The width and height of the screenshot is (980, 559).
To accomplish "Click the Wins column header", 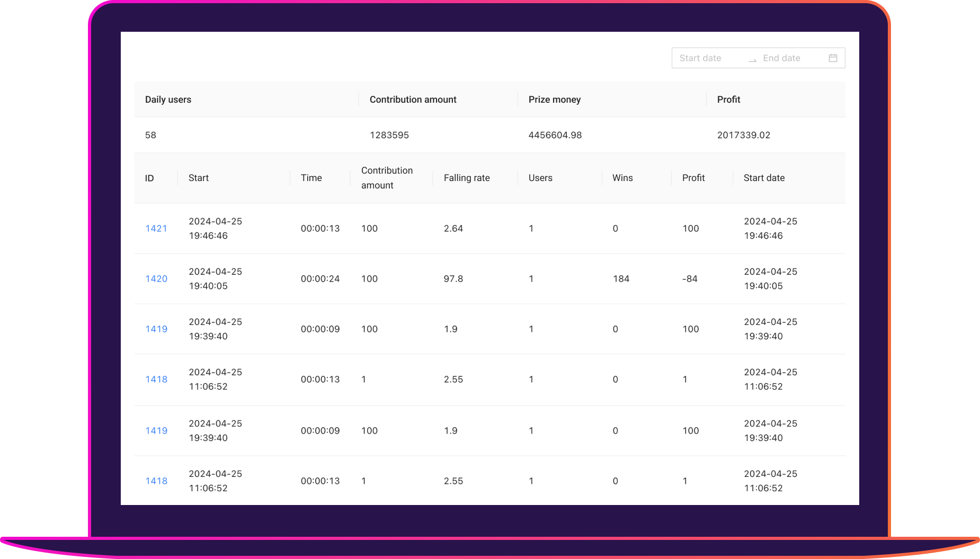I will click(x=622, y=178).
